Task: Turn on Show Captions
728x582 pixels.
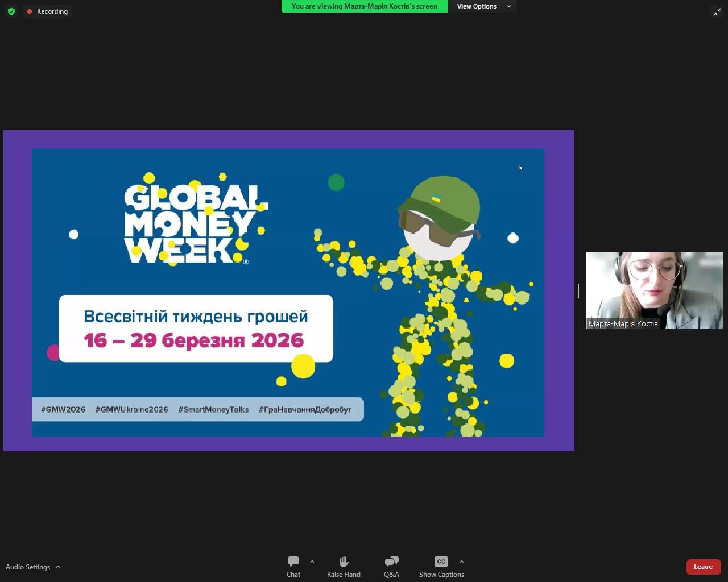Action: tap(441, 567)
